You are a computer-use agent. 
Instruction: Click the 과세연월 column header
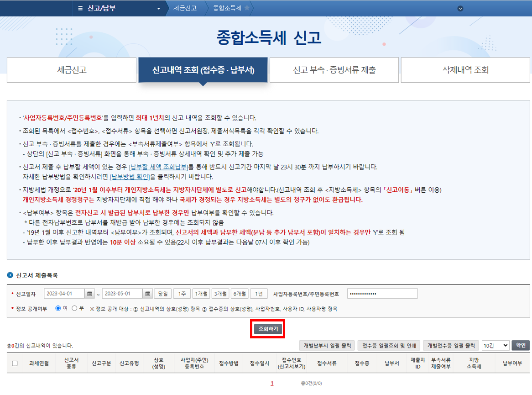point(39,363)
